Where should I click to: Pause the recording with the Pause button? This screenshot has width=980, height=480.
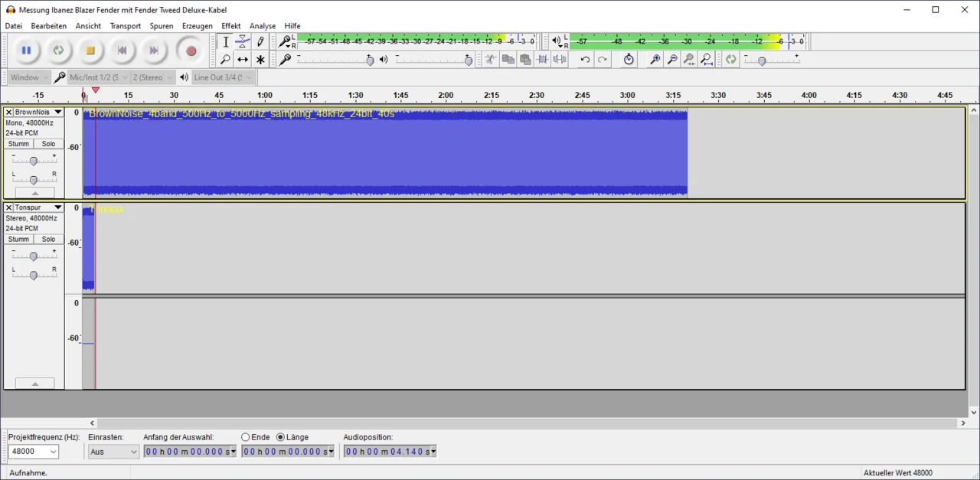(26, 51)
